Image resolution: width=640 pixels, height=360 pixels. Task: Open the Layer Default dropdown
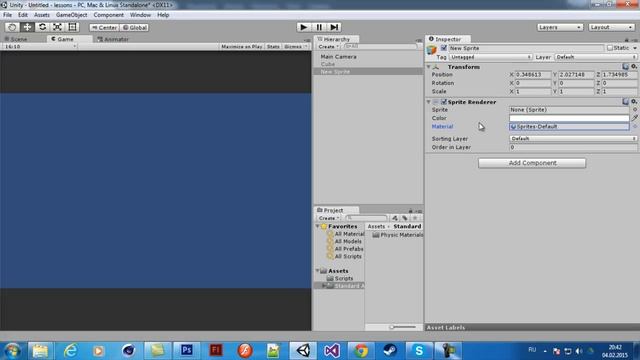click(596, 57)
